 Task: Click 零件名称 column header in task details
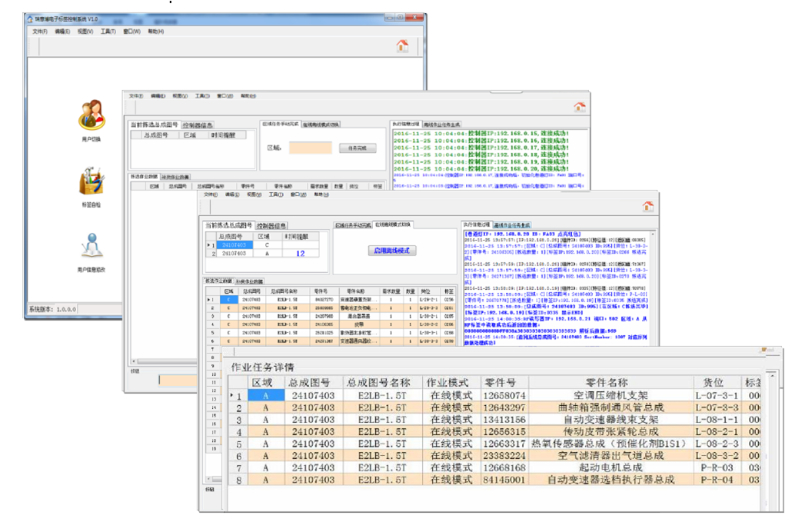[x=607, y=383]
